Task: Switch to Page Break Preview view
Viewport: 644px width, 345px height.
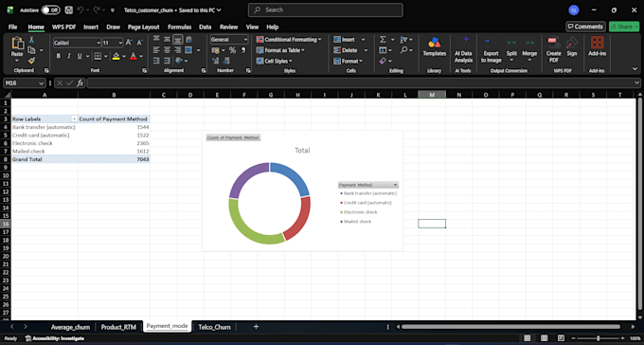Action: coord(561,338)
